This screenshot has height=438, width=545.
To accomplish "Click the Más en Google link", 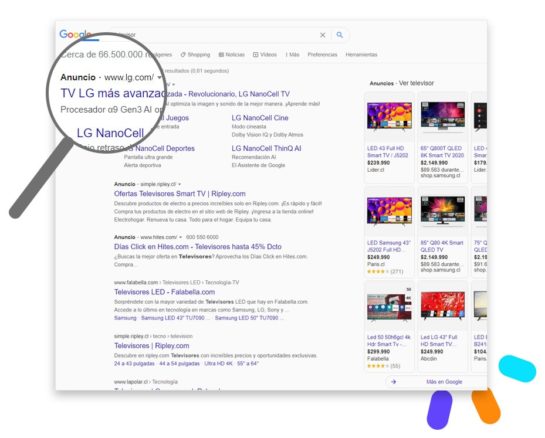I will coord(444,382).
